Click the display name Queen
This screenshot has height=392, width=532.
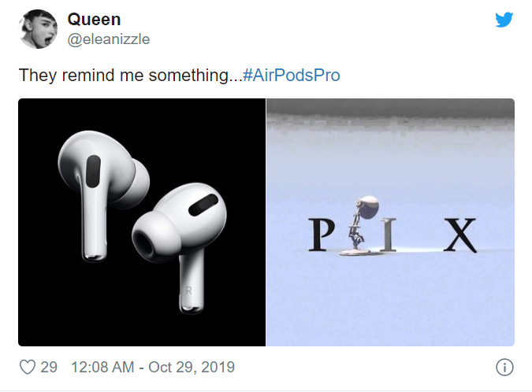click(94, 20)
